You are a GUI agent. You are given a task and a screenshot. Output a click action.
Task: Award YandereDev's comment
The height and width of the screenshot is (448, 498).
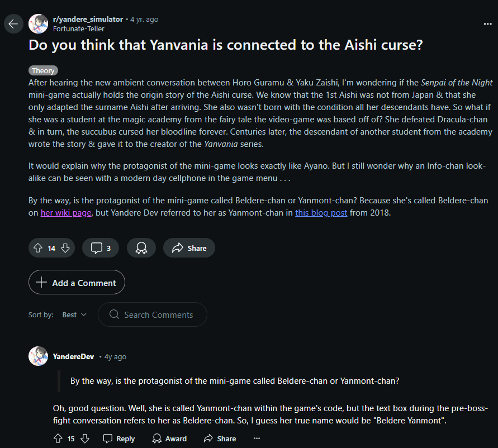pyautogui.click(x=169, y=439)
